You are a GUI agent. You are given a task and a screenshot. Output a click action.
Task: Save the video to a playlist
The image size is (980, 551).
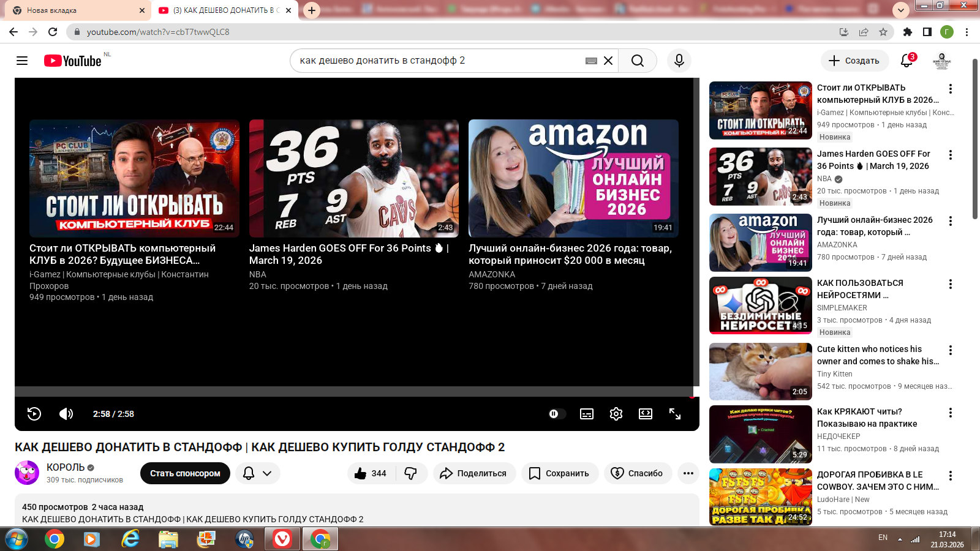pos(559,473)
